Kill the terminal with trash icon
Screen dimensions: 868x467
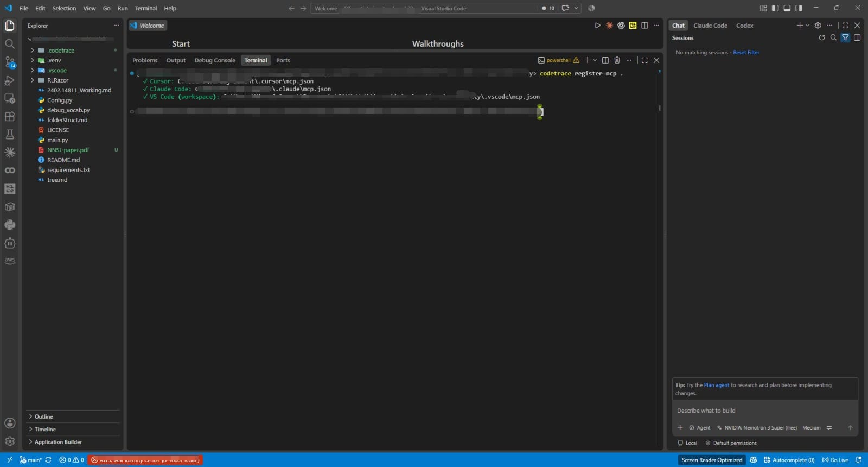pyautogui.click(x=617, y=60)
